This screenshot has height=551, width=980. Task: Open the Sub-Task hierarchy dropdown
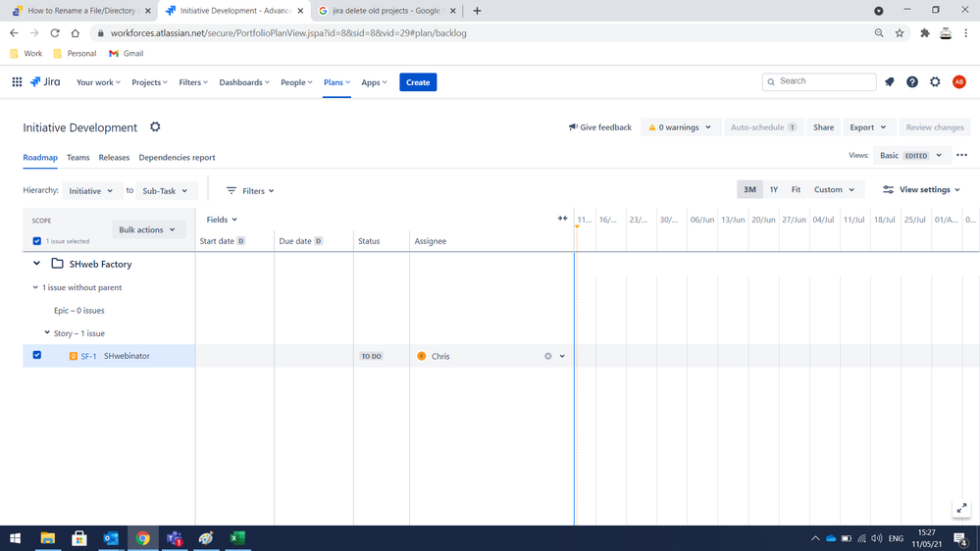tap(165, 190)
